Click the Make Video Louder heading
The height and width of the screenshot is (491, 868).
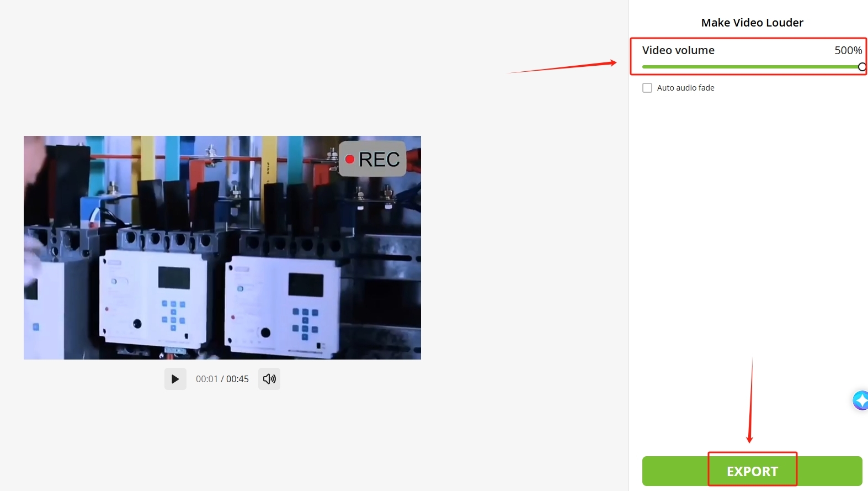(x=752, y=23)
